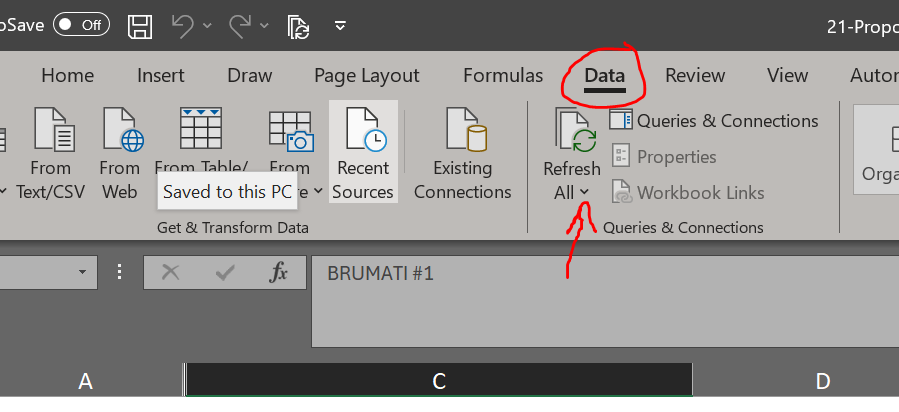Go to the Insert ribbon tab
Image resolution: width=899 pixels, height=412 pixels.
pyautogui.click(x=161, y=75)
